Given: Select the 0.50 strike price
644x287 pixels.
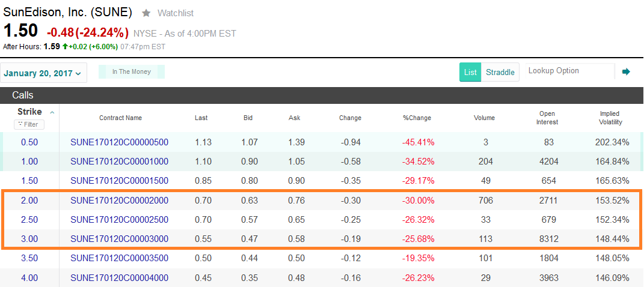Looking at the screenshot, I should 29,142.
